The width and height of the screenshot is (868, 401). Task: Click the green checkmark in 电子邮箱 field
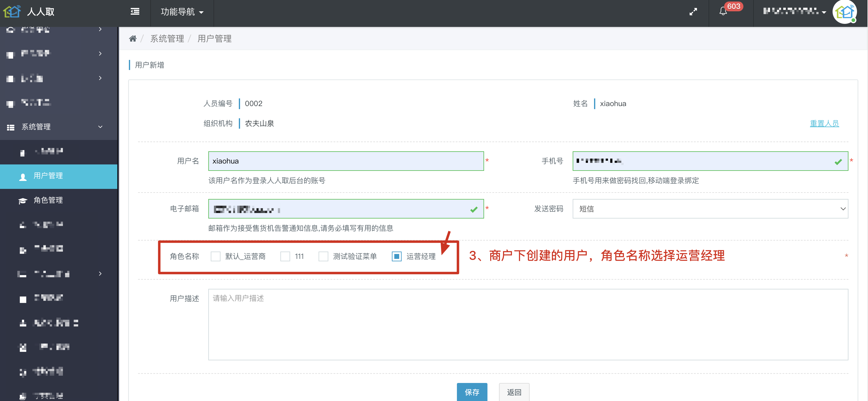tap(474, 209)
